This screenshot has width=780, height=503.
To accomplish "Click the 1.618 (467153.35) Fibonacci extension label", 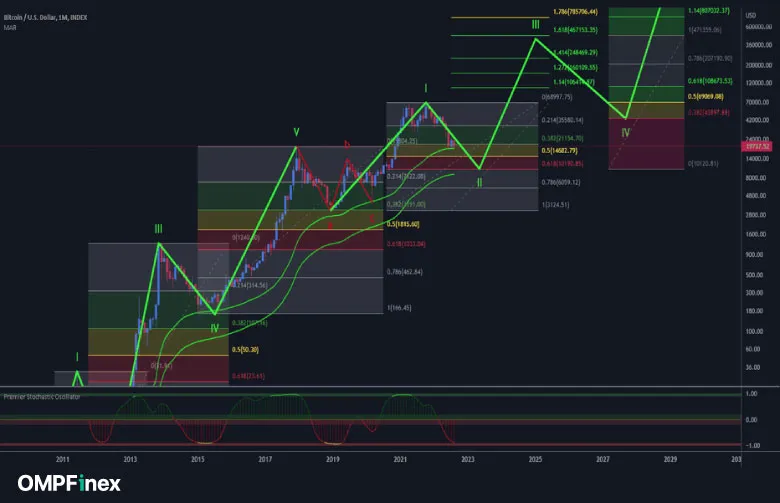I will [575, 31].
